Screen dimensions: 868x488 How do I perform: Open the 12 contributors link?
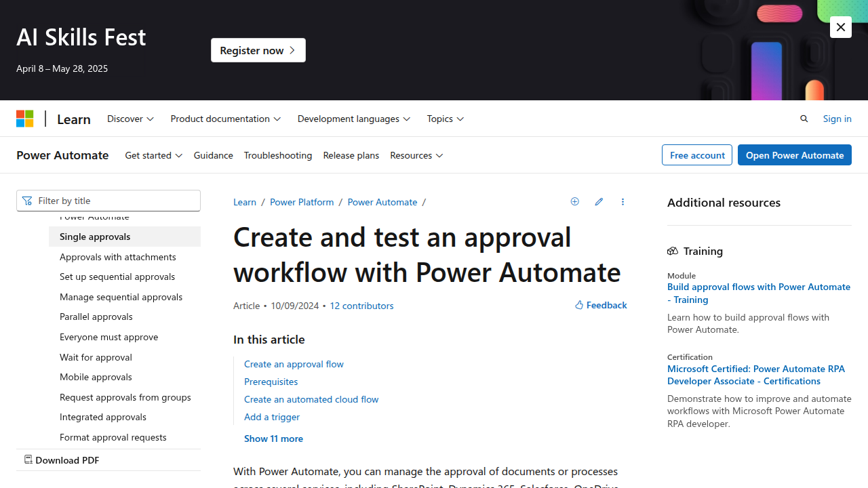coord(361,306)
